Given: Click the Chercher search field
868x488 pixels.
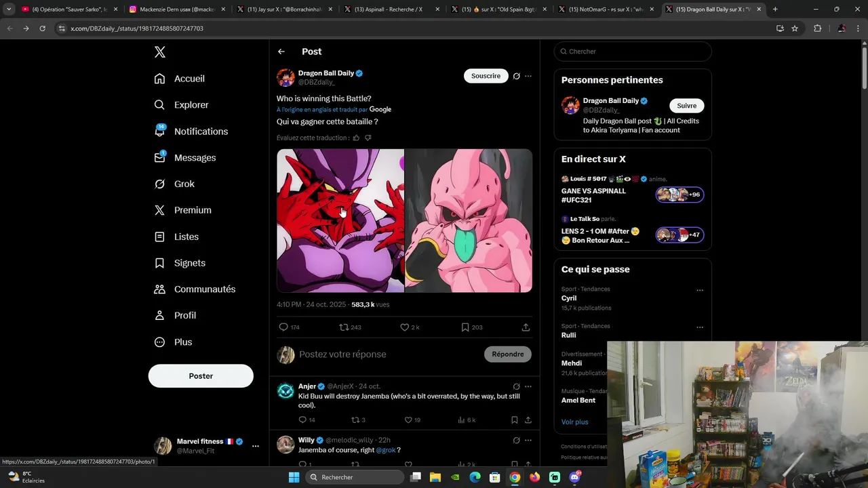Looking at the screenshot, I should (633, 52).
